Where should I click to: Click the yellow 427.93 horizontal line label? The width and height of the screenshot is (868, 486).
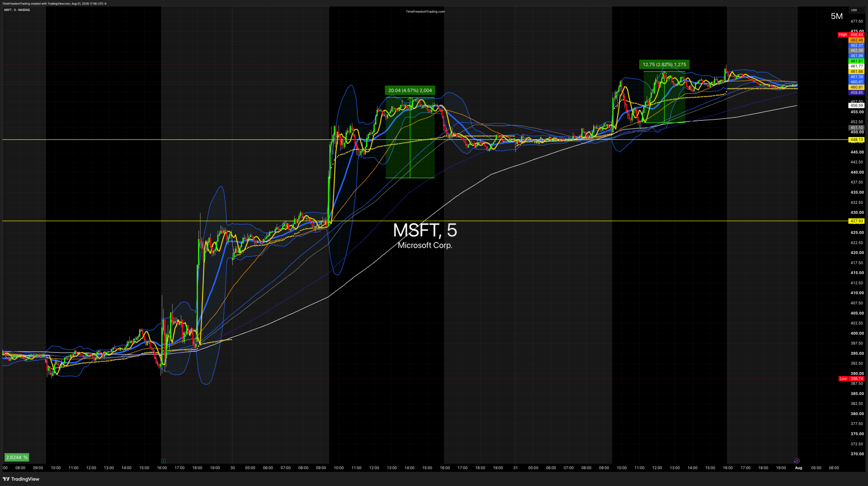[x=856, y=221]
